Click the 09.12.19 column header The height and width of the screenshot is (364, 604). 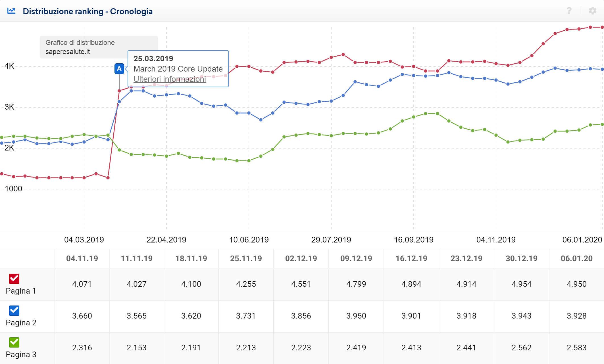pyautogui.click(x=356, y=259)
